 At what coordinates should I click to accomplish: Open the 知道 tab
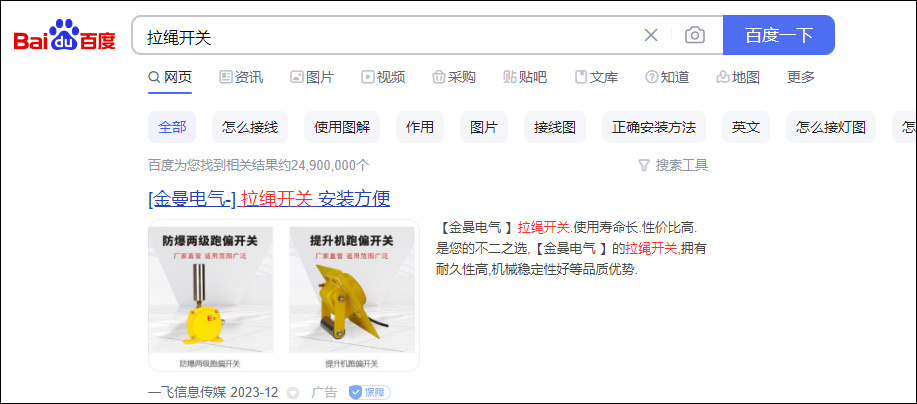click(667, 77)
